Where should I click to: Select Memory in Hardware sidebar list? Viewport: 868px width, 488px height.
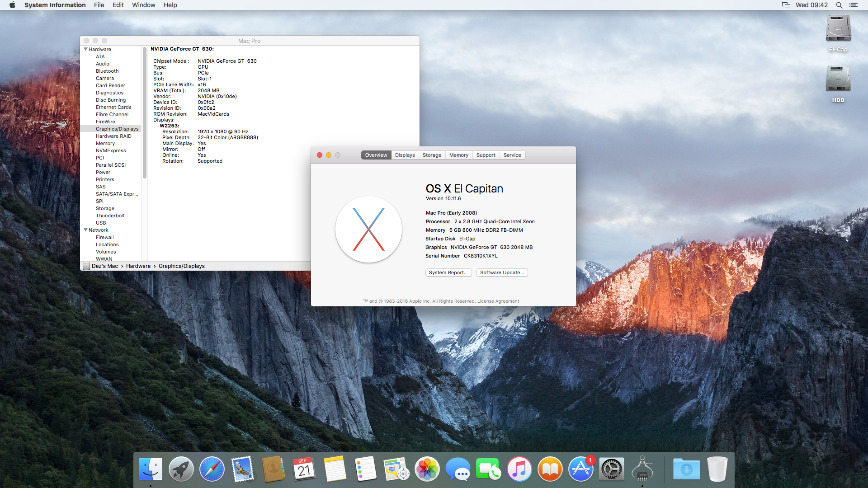point(105,143)
